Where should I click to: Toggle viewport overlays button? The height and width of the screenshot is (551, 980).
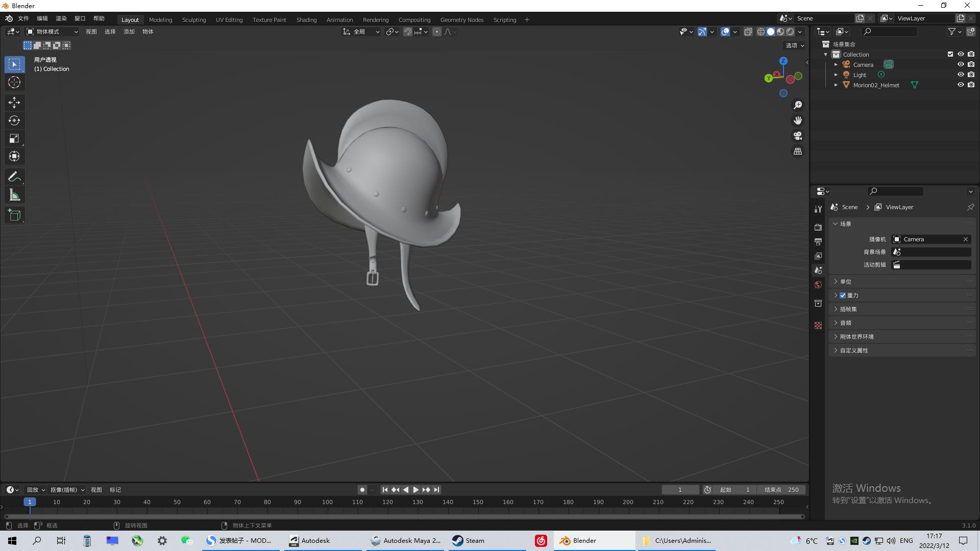coord(725,32)
